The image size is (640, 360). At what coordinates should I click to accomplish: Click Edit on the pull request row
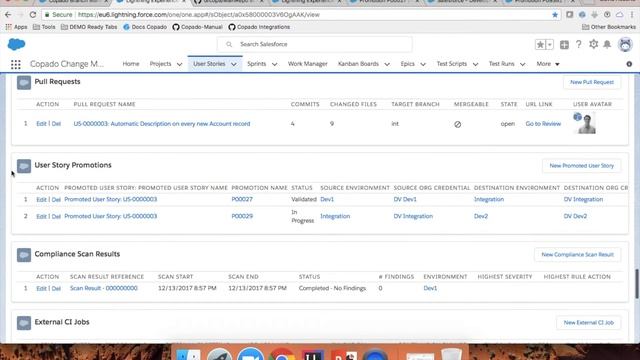41,124
